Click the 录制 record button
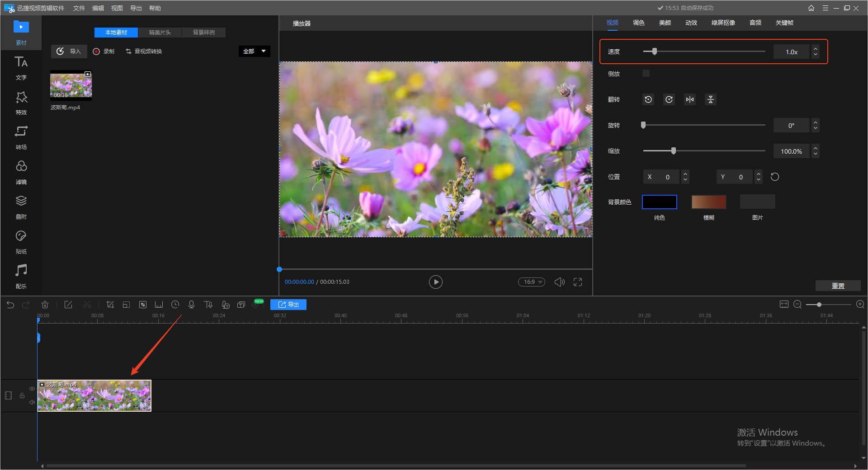 coord(104,52)
